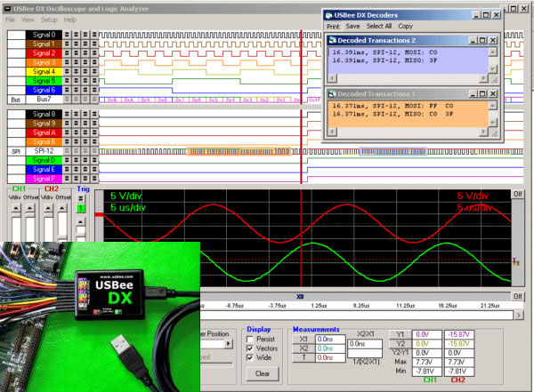Select the Y2 cursor button

400,344
